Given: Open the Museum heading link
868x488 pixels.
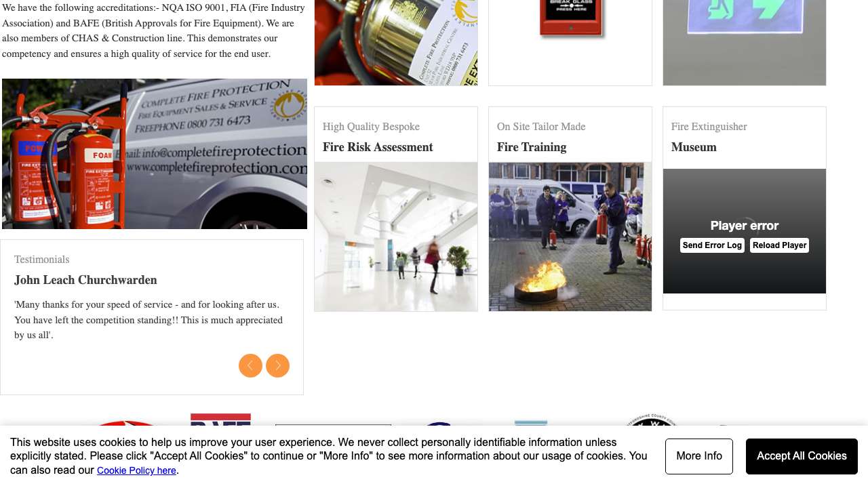Looking at the screenshot, I should click(694, 147).
